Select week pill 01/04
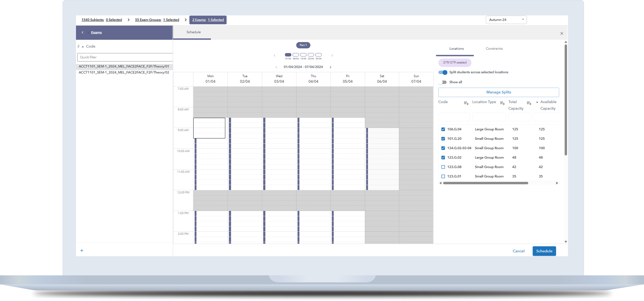644x301 pixels. point(288,55)
